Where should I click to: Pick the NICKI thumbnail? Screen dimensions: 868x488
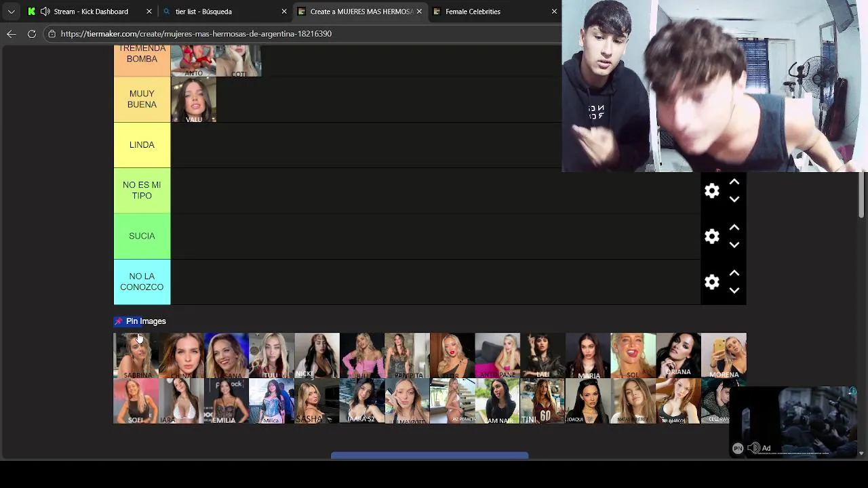317,355
